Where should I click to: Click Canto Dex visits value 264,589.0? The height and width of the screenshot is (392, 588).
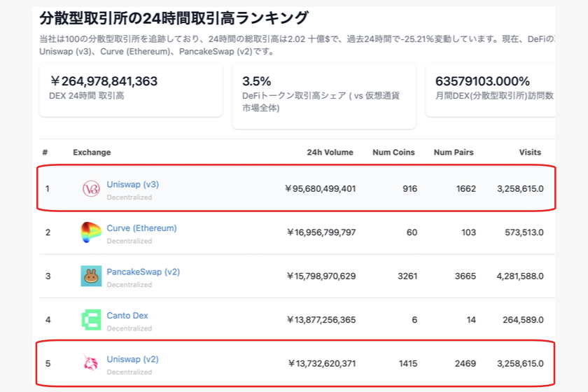coord(523,320)
